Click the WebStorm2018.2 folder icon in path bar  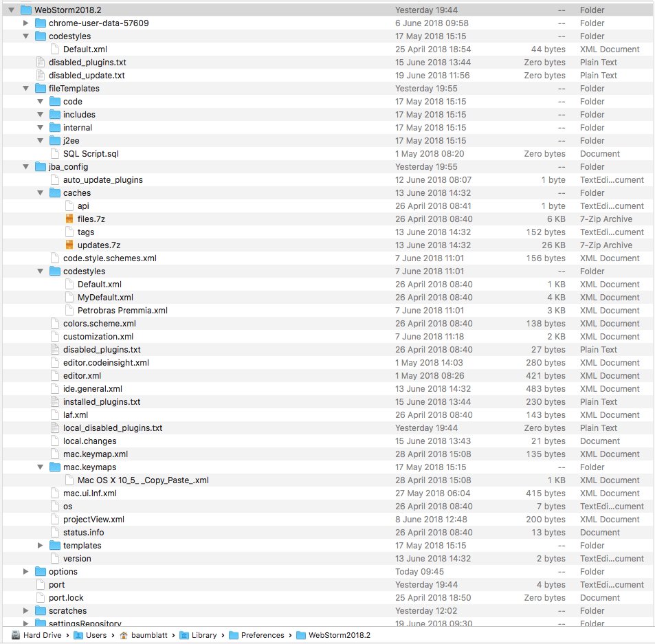tap(301, 635)
